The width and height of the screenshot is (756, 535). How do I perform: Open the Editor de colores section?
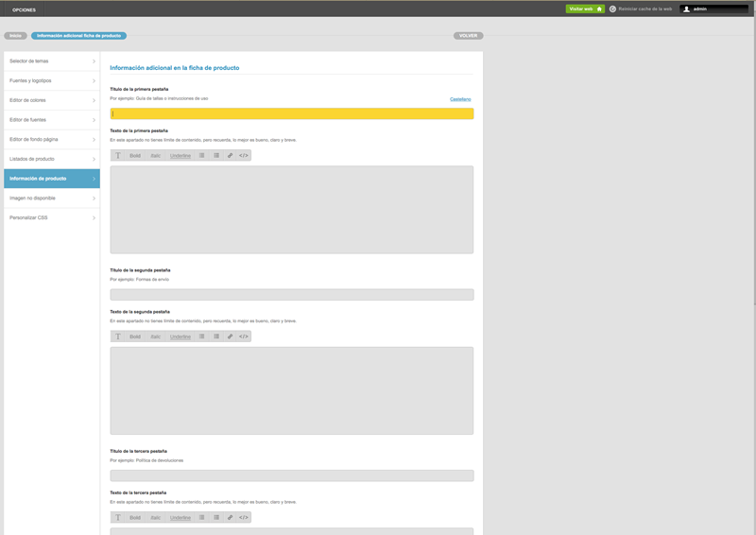point(51,100)
